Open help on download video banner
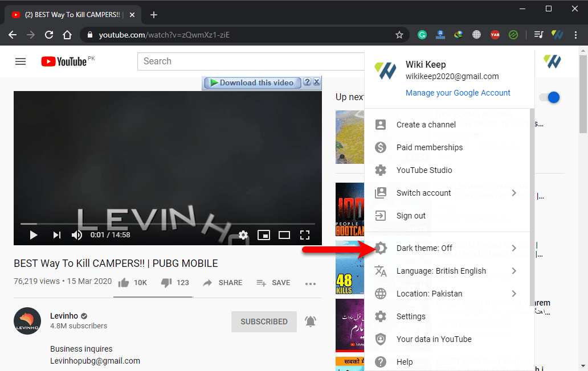 (307, 81)
